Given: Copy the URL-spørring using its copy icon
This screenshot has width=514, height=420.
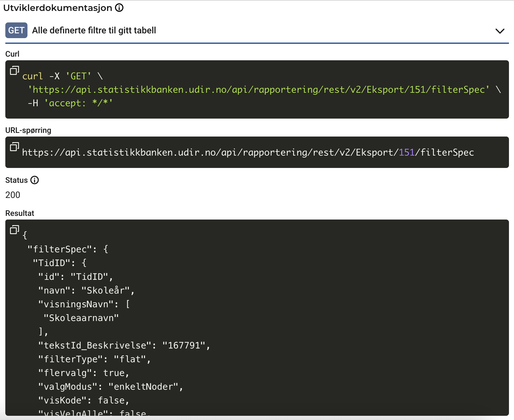Looking at the screenshot, I should click(14, 147).
